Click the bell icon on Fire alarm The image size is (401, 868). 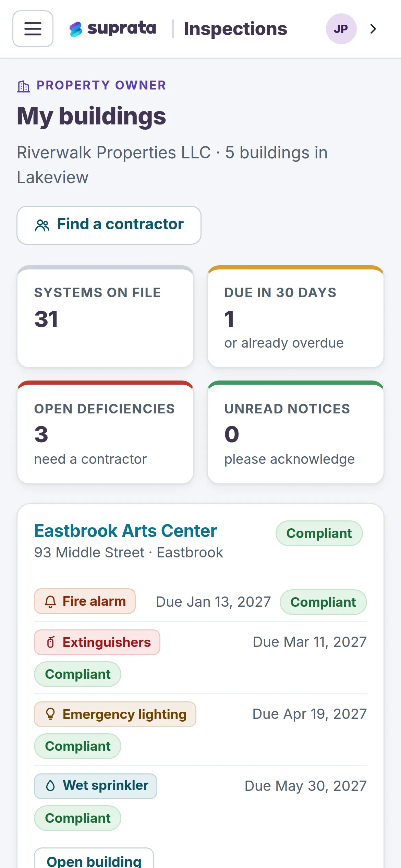coord(50,602)
